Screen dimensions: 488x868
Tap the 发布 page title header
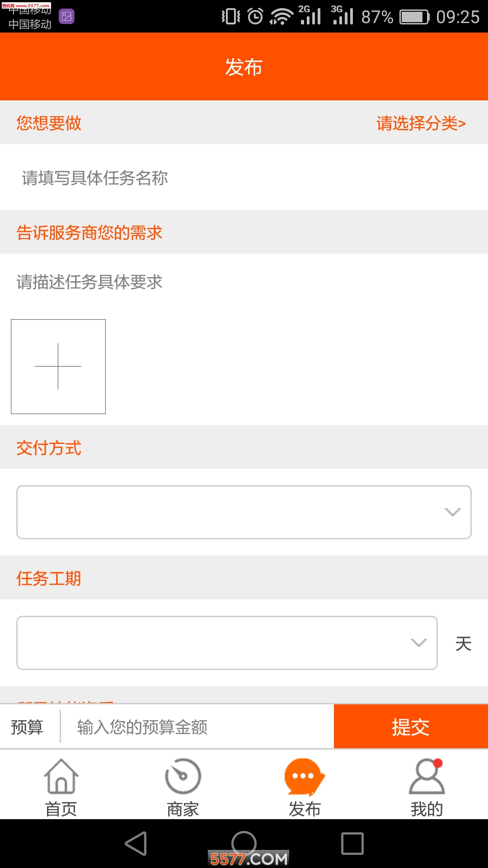tap(244, 67)
